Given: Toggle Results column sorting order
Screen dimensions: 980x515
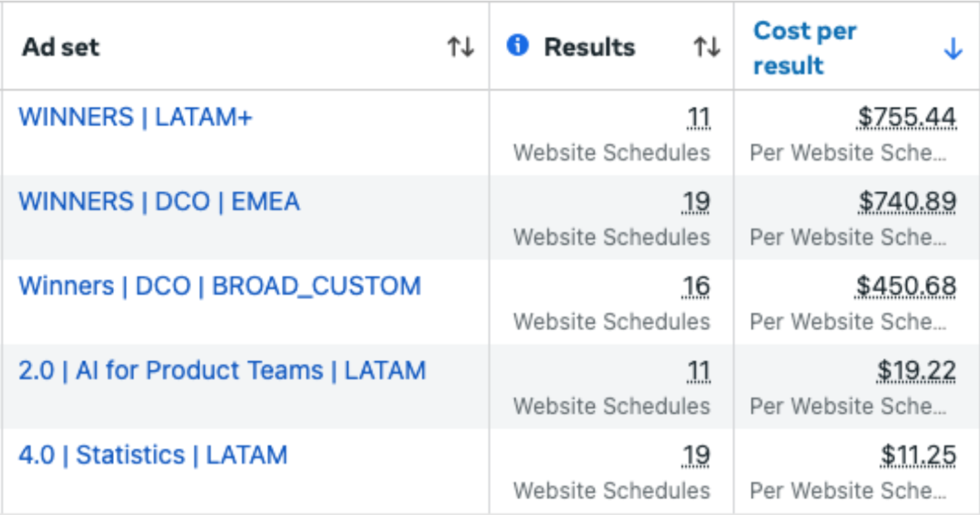Looking at the screenshot, I should [708, 46].
